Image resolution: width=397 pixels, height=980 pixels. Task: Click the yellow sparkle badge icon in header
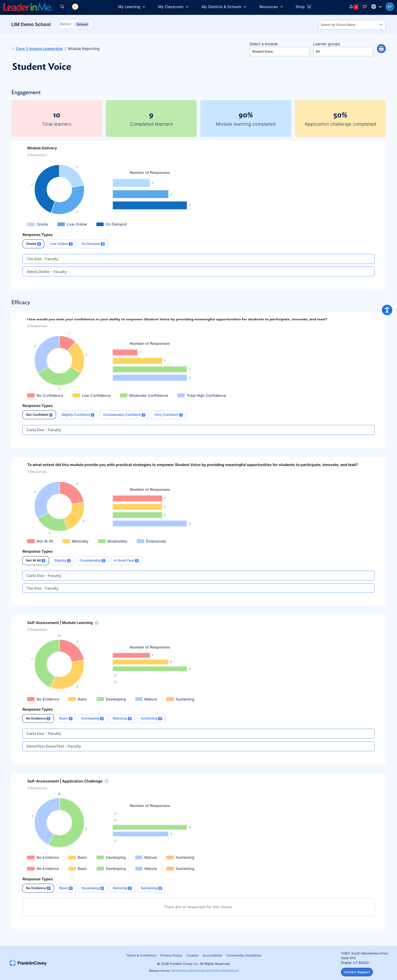(x=76, y=7)
